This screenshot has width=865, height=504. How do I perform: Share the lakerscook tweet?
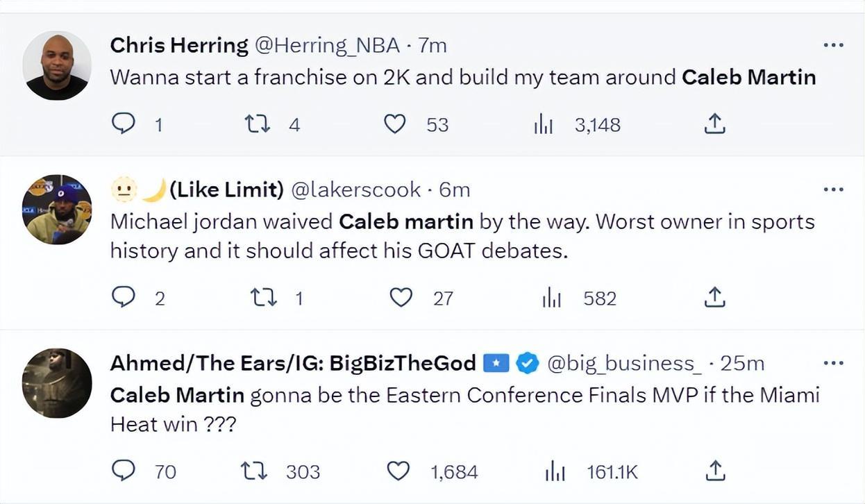714,298
